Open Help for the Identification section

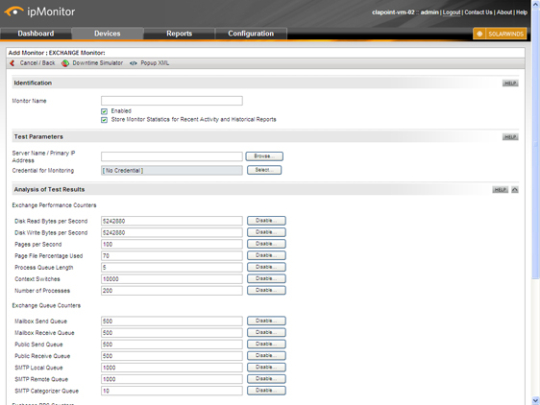[510, 83]
